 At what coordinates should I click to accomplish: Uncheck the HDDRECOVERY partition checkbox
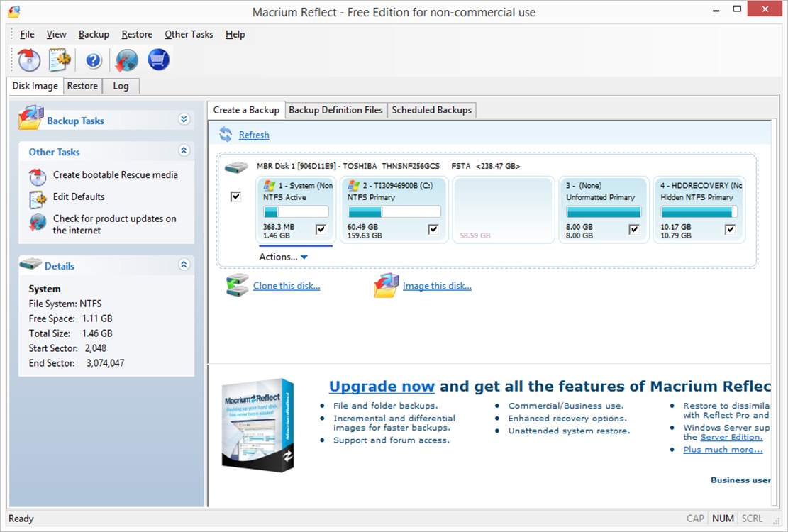click(x=731, y=230)
